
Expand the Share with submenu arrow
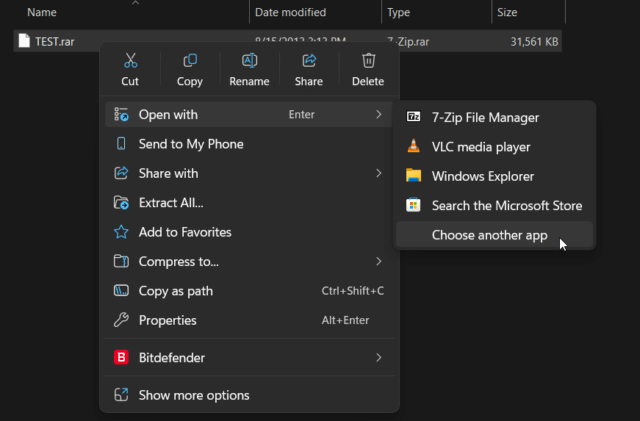pos(379,173)
